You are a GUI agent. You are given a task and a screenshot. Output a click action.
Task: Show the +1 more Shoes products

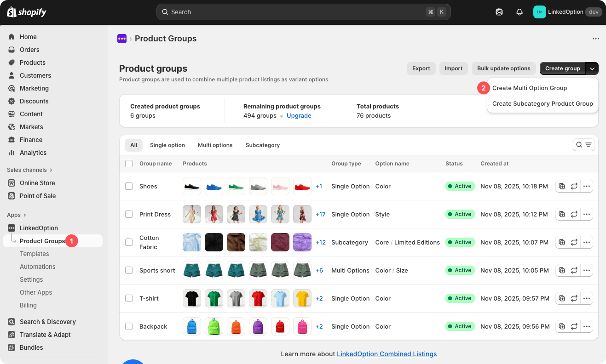[x=319, y=186]
